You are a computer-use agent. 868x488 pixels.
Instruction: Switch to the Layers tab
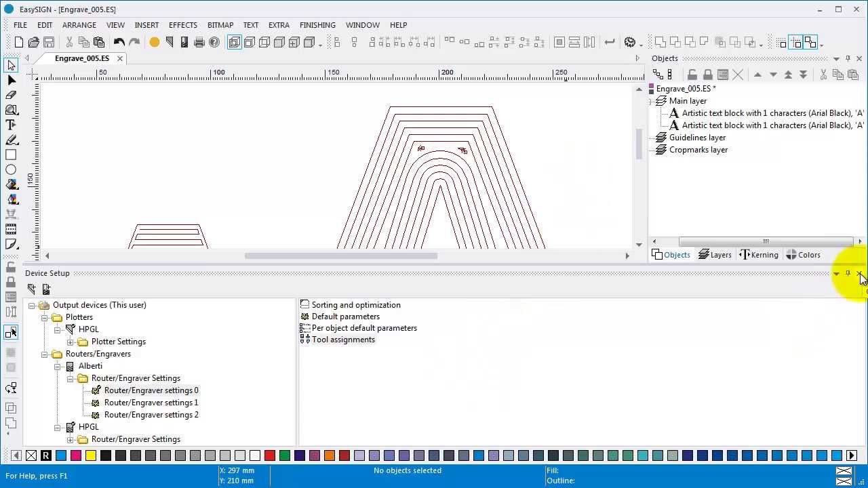(715, 255)
